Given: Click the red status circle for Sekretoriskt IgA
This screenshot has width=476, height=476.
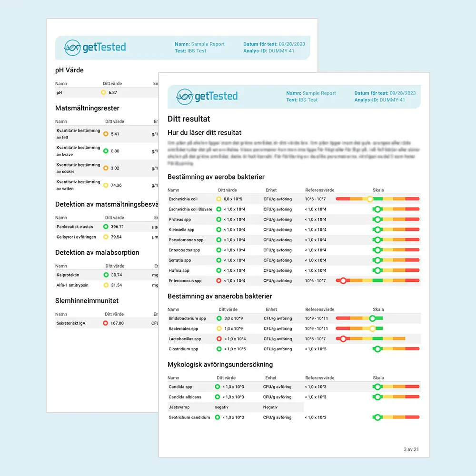Looking at the screenshot, I should [x=106, y=323].
